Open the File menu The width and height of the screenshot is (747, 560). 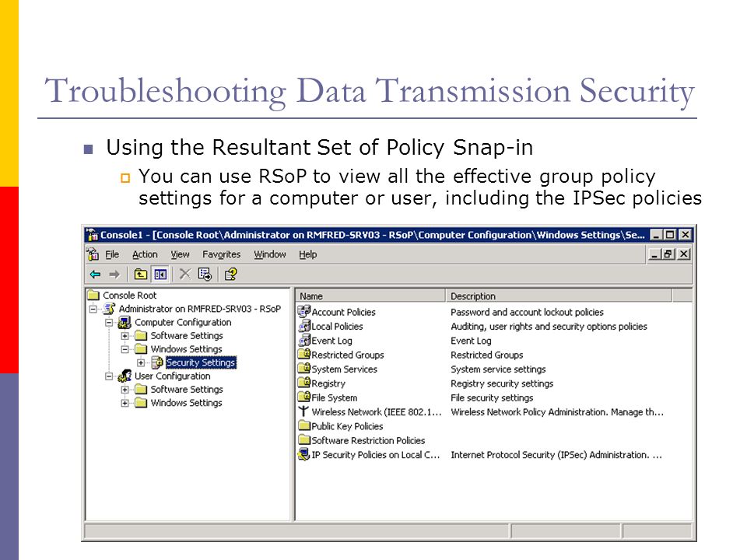[112, 254]
